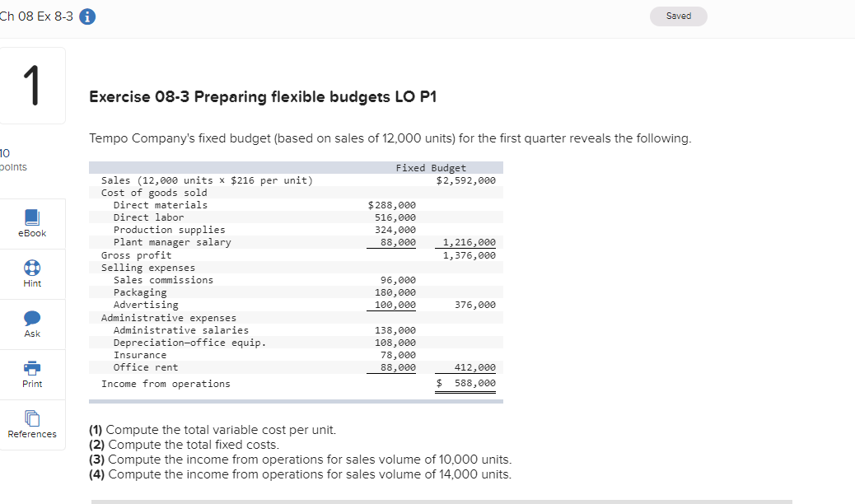The width and height of the screenshot is (855, 504).
Task: Click cost of goods sold total 1,216,000
Action: 469,242
